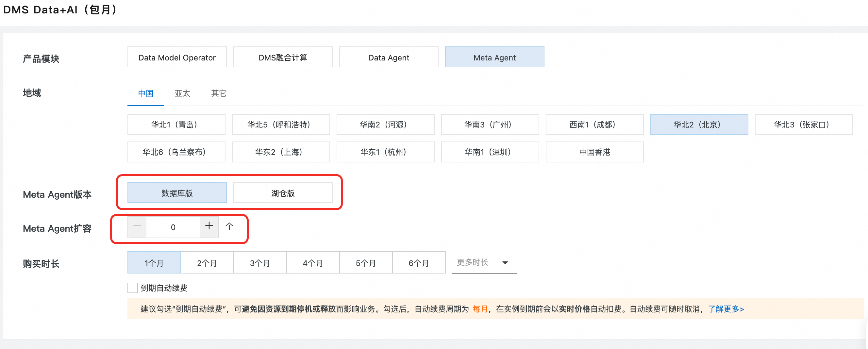Screen dimensions: 868x349
Task: Choose region 华东1（杭州）
Action: (x=386, y=152)
